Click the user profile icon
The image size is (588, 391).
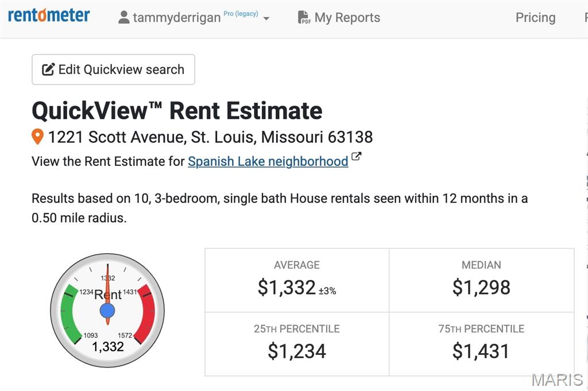tap(123, 18)
